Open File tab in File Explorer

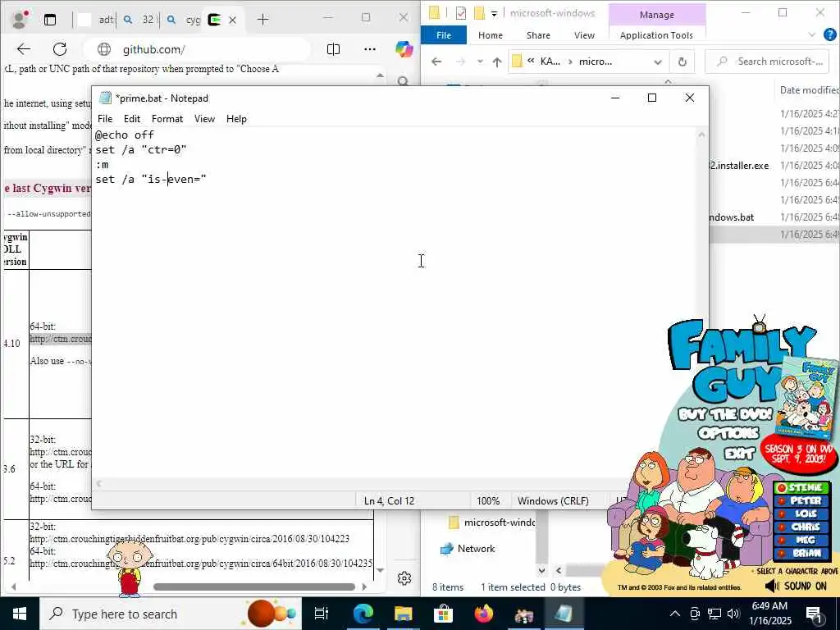[x=444, y=35]
